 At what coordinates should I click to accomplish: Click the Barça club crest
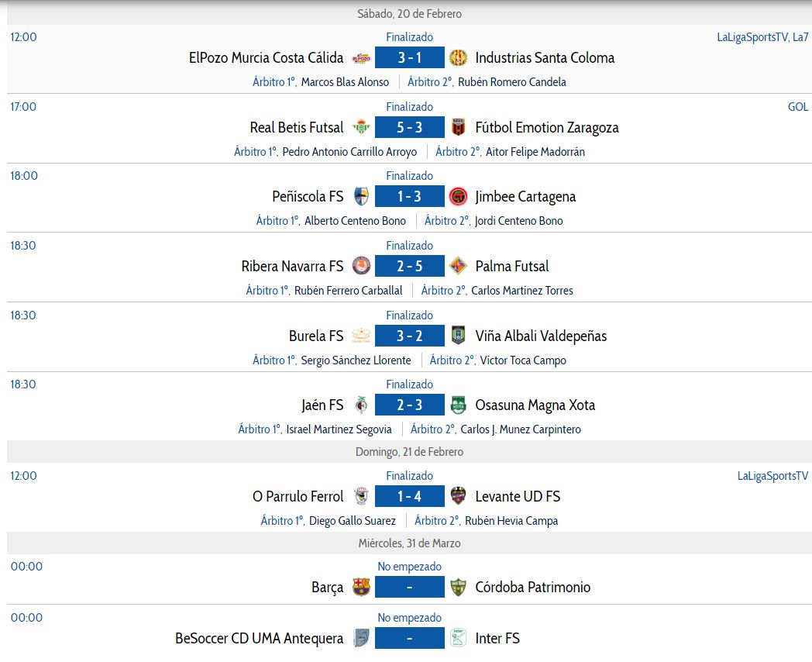pyautogui.click(x=362, y=587)
